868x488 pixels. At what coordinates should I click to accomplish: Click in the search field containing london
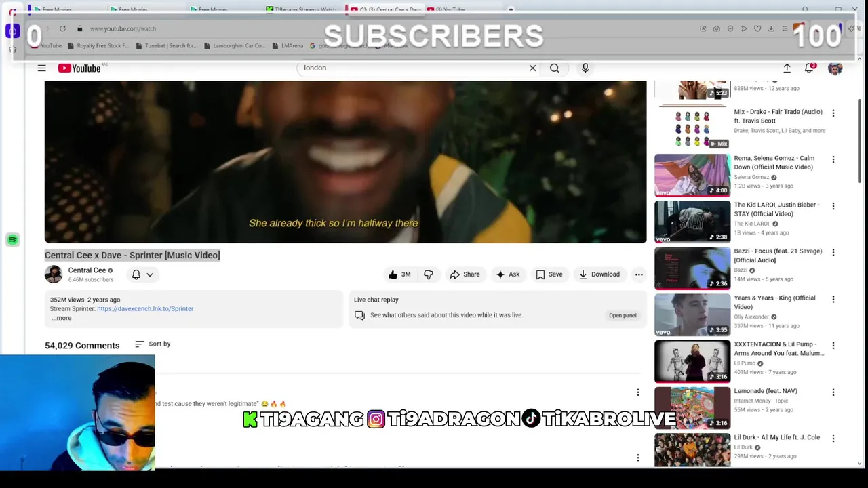(x=414, y=68)
